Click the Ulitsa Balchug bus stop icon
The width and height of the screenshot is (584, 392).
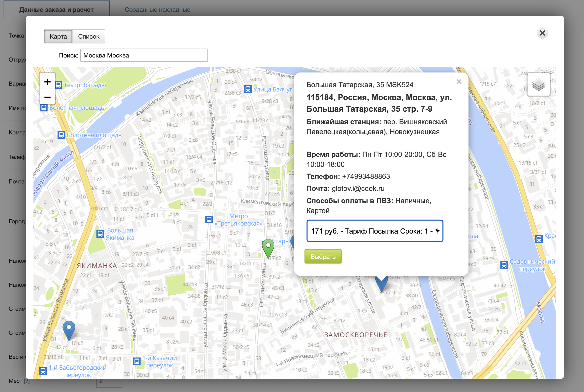coord(248,89)
